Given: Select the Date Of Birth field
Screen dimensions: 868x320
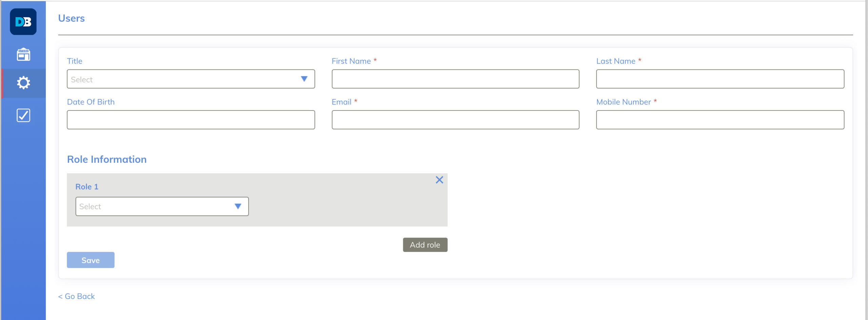Looking at the screenshot, I should coord(191,120).
